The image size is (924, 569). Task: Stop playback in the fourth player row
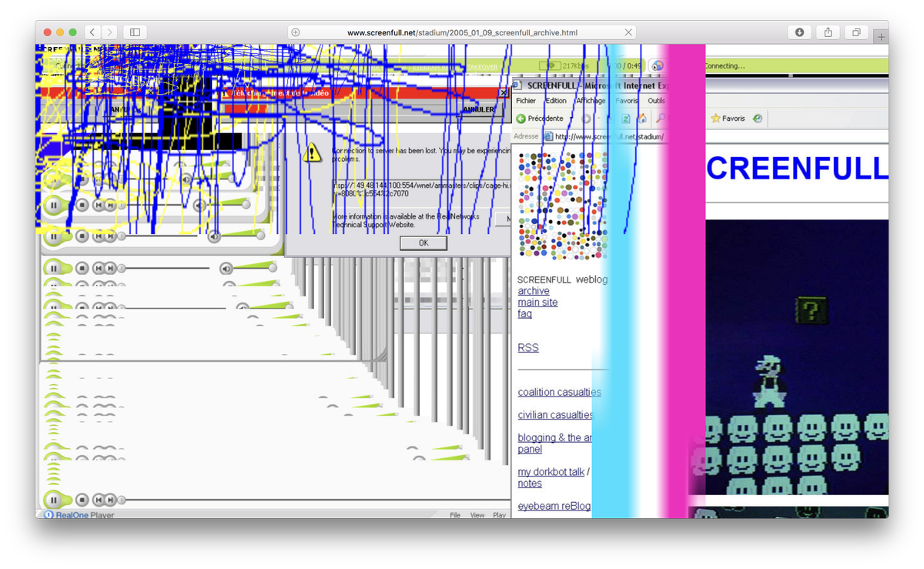click(82, 268)
